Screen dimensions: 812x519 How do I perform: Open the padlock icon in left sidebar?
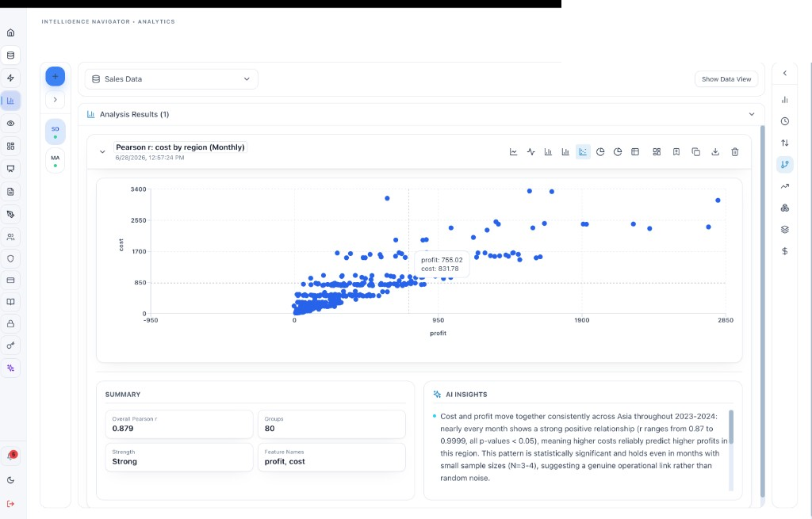10,324
